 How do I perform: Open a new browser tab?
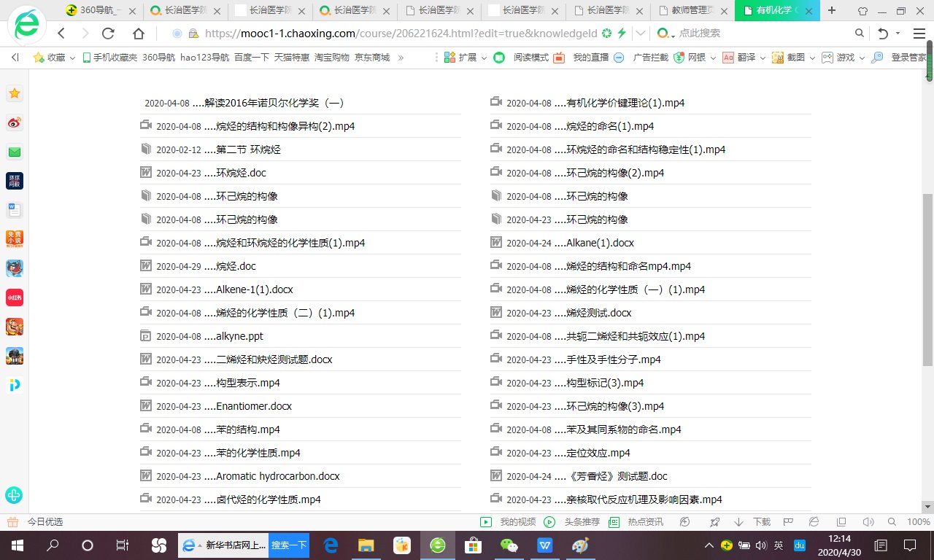tap(832, 10)
